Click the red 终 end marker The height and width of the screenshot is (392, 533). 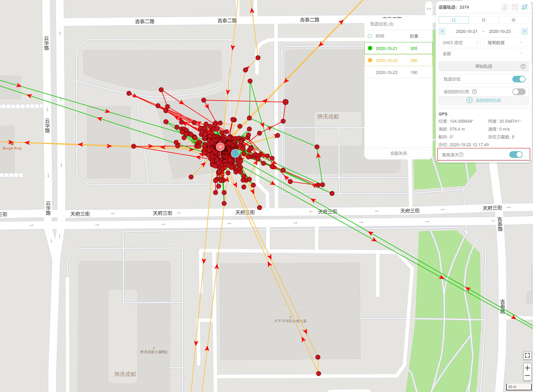pyautogui.click(x=220, y=147)
